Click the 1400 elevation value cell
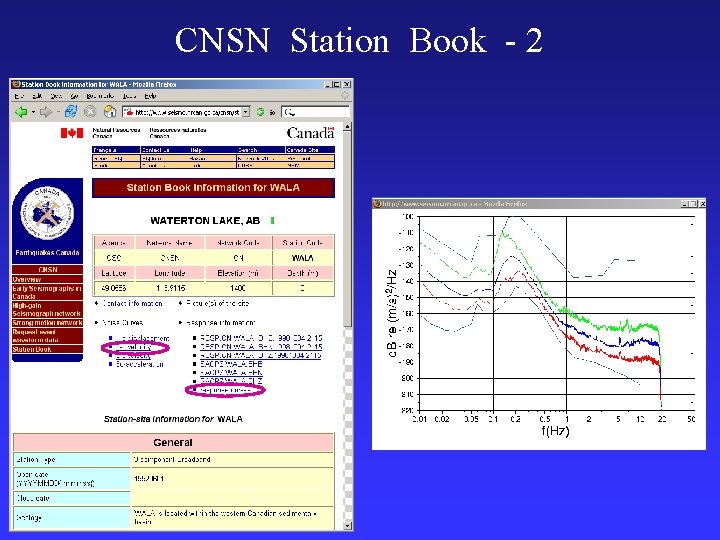Viewport: 720px width, 540px height. click(x=238, y=288)
